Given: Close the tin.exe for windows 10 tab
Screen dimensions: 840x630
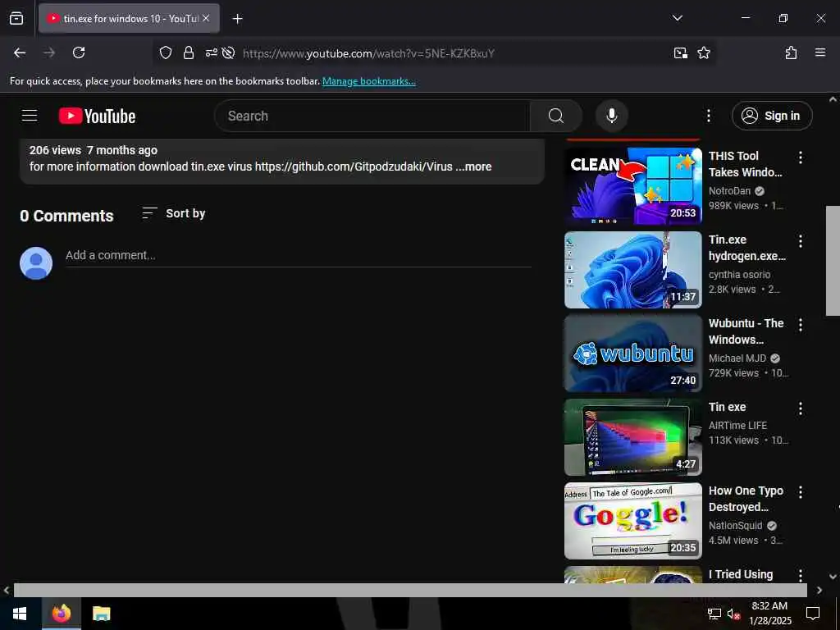Looking at the screenshot, I should [206, 18].
